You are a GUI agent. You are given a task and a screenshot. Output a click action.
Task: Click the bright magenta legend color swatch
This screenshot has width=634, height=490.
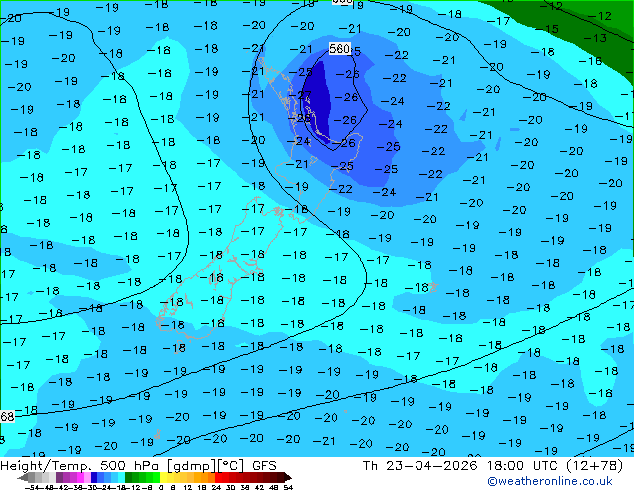tap(80, 477)
